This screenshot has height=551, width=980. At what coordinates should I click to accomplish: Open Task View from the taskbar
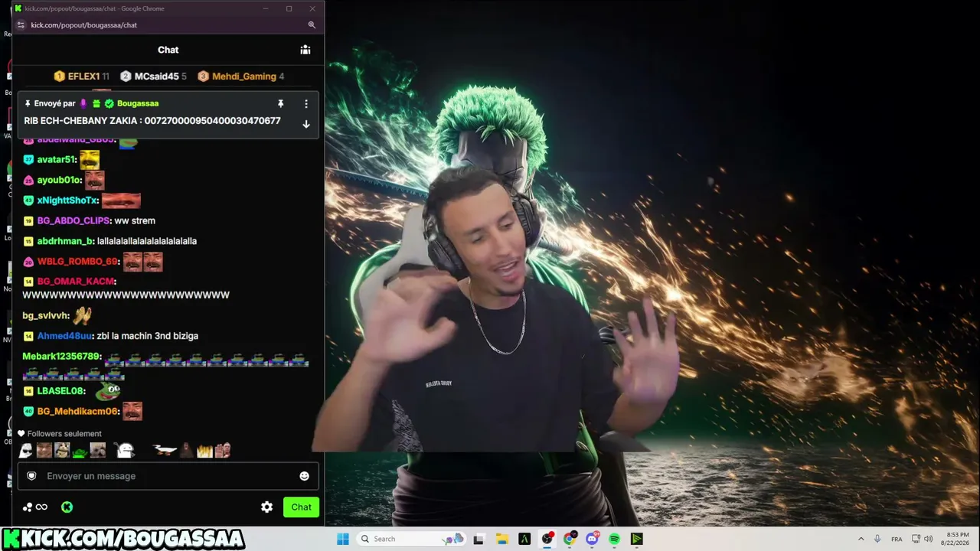[479, 539]
